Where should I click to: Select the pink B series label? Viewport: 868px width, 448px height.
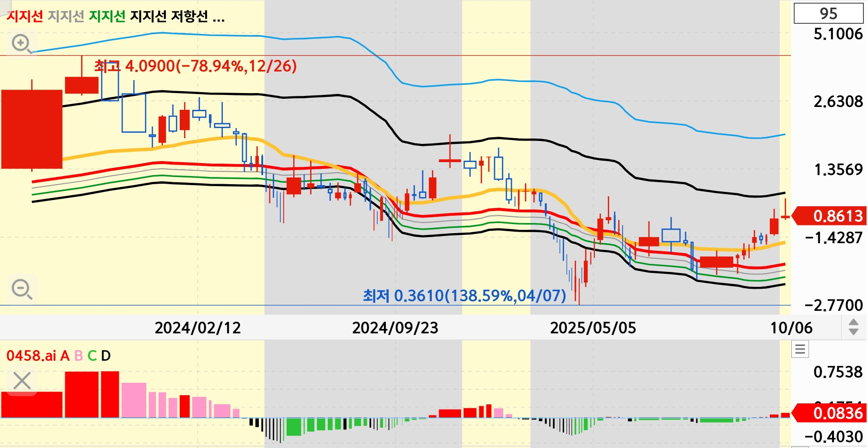pos(79,355)
